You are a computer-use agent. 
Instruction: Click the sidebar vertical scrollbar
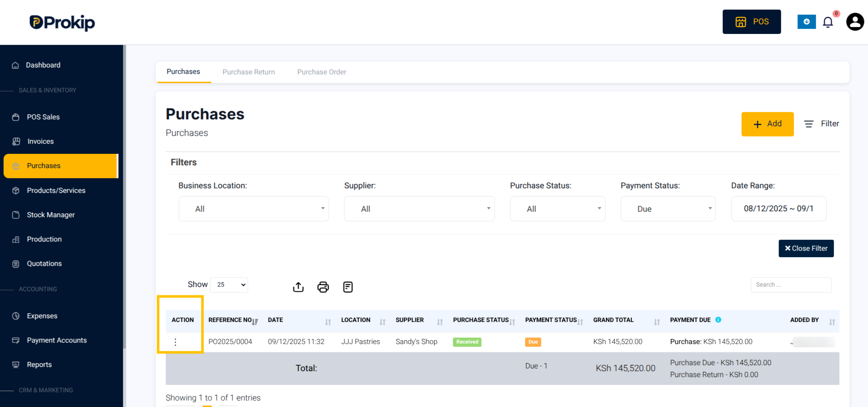(x=125, y=198)
